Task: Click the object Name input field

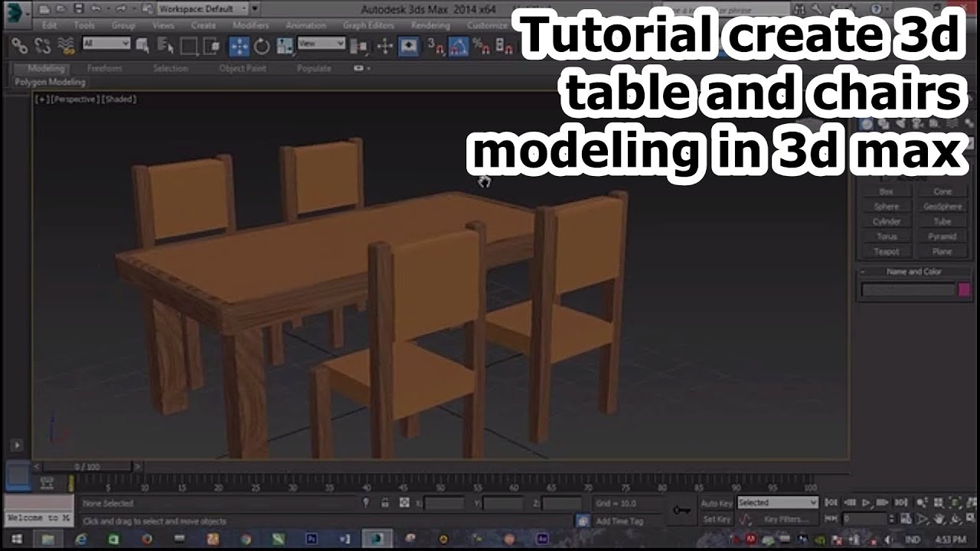Action: point(908,289)
